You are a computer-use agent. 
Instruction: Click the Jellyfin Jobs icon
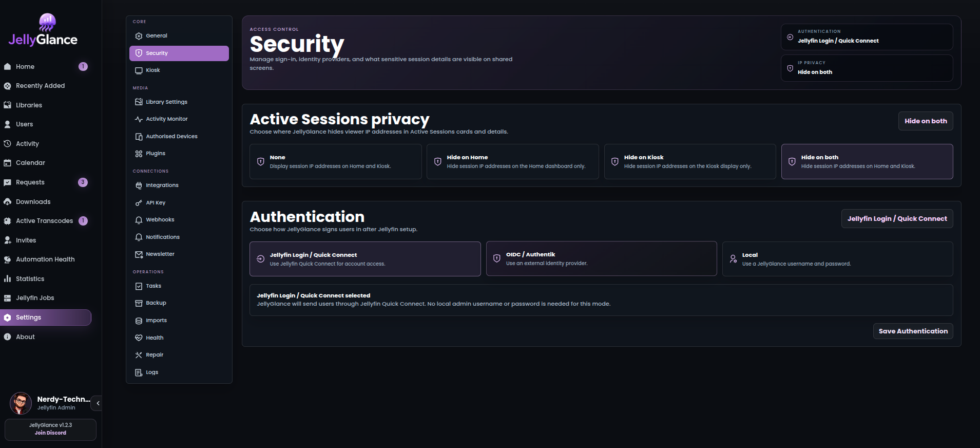[x=7, y=298]
